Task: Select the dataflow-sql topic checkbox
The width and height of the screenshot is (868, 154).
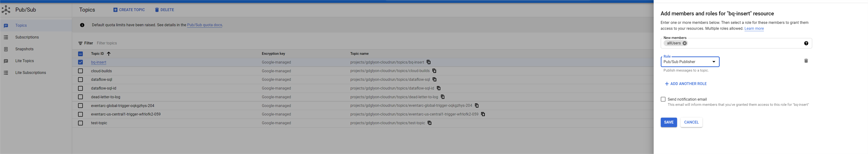Action: pyautogui.click(x=80, y=80)
